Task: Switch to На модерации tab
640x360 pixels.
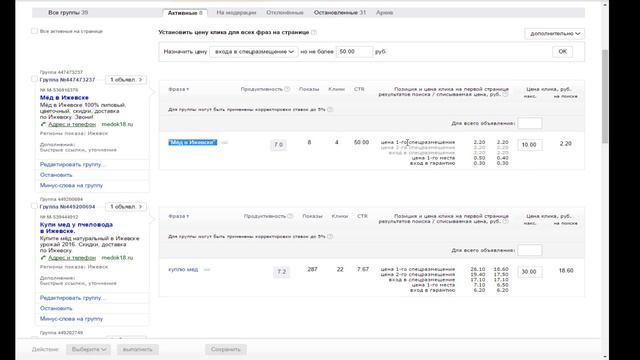Action: pyautogui.click(x=236, y=13)
